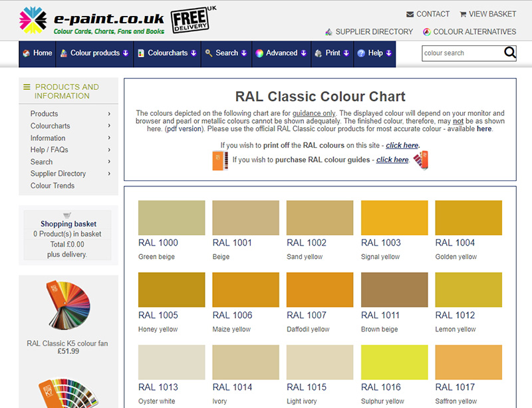This screenshot has width=532, height=408.
Task: Go to the Home menu item
Action: [37, 53]
